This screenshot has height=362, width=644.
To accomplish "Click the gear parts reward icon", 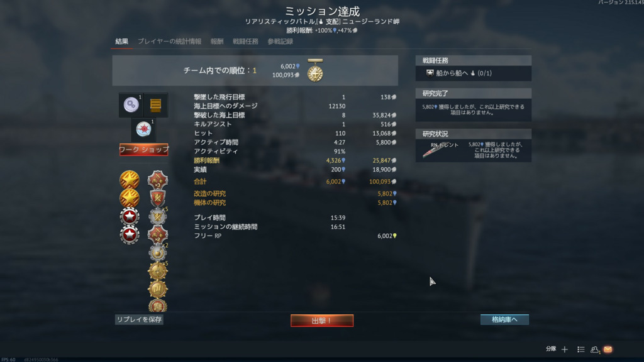I will coord(131,105).
